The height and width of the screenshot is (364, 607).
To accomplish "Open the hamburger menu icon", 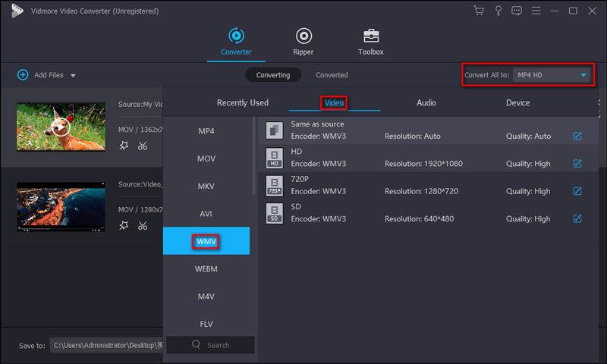I will [536, 11].
